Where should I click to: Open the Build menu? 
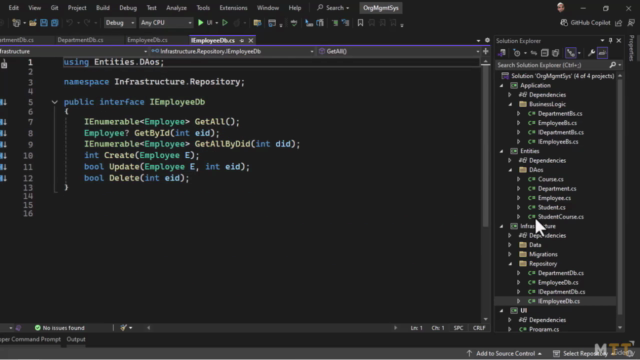[x=102, y=8]
